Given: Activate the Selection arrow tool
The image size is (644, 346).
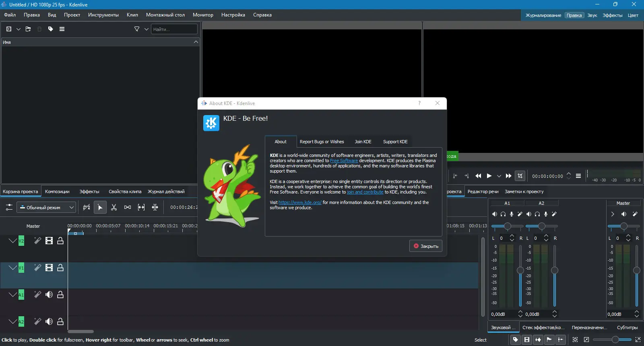Looking at the screenshot, I should [100, 207].
